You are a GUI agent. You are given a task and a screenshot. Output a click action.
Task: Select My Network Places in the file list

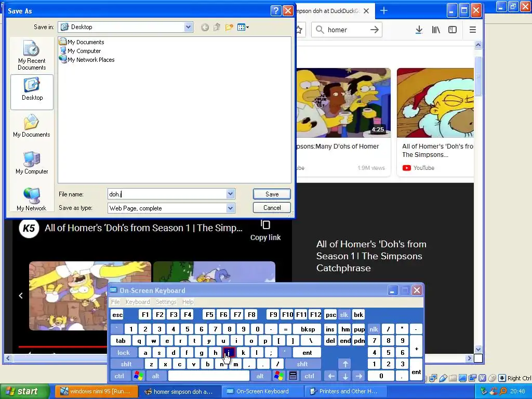pos(87,60)
